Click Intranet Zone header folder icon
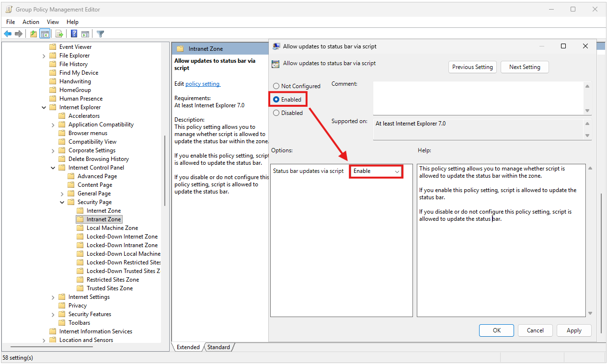Screen dimensions: 607x364 tap(180, 49)
